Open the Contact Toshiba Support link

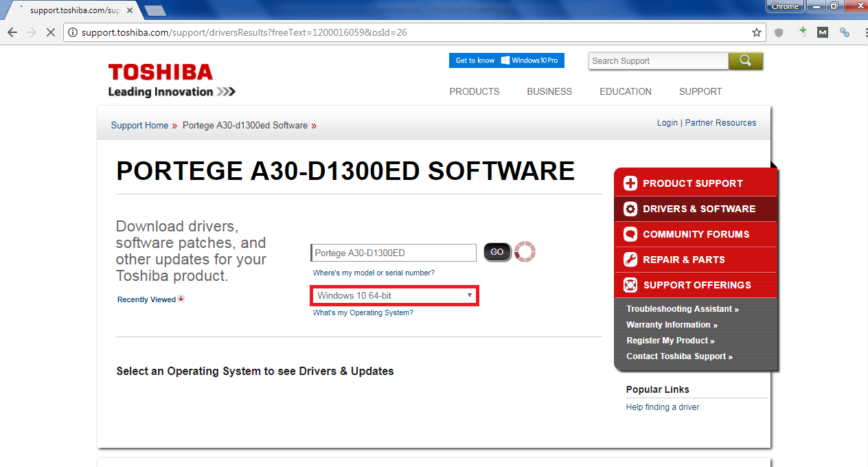679,356
